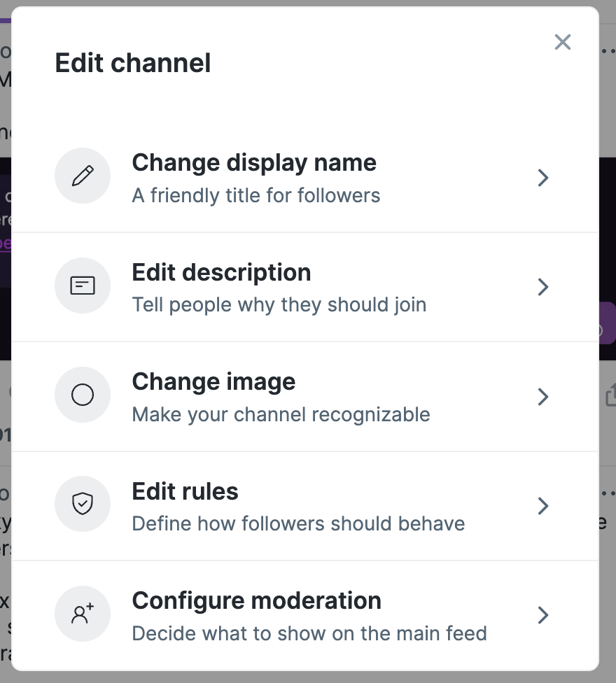Click the "A friendly title for followers" subtitle
Viewport: 616px width, 683px height.
256,195
